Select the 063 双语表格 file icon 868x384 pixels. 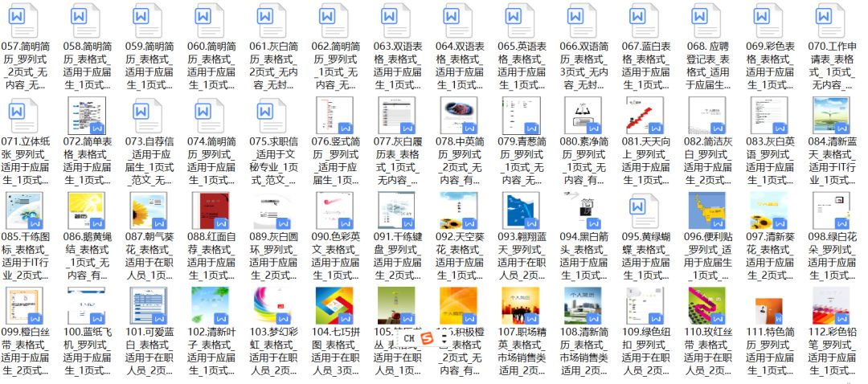tap(396, 20)
